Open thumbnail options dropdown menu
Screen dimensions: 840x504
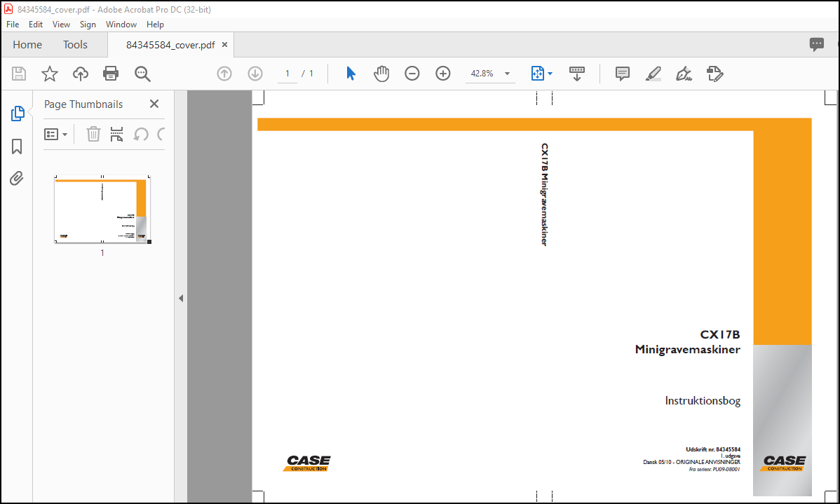55,134
